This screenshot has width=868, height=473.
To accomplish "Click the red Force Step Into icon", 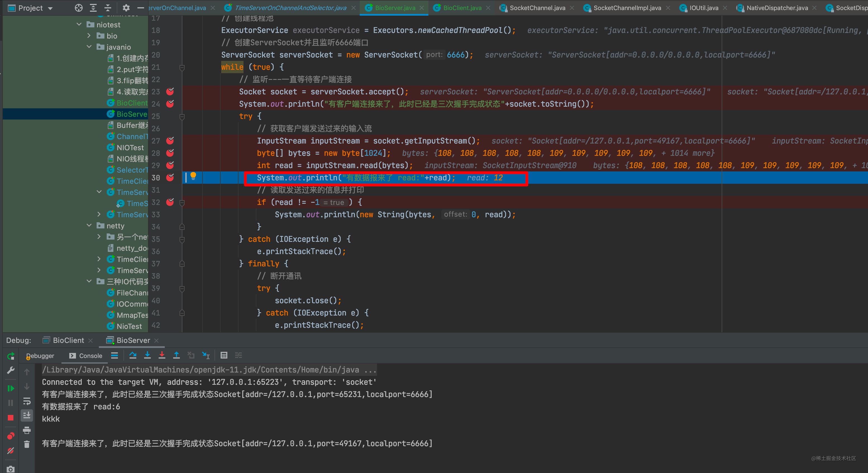I will (x=162, y=355).
